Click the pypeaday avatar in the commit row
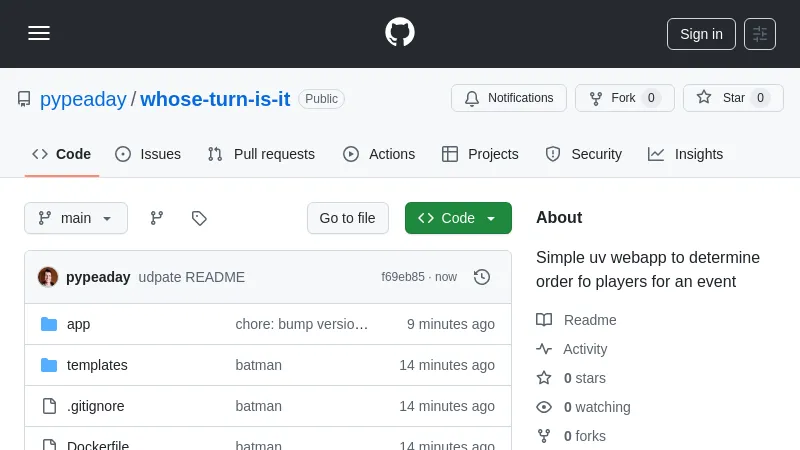800x450 pixels. pyautogui.click(x=48, y=277)
